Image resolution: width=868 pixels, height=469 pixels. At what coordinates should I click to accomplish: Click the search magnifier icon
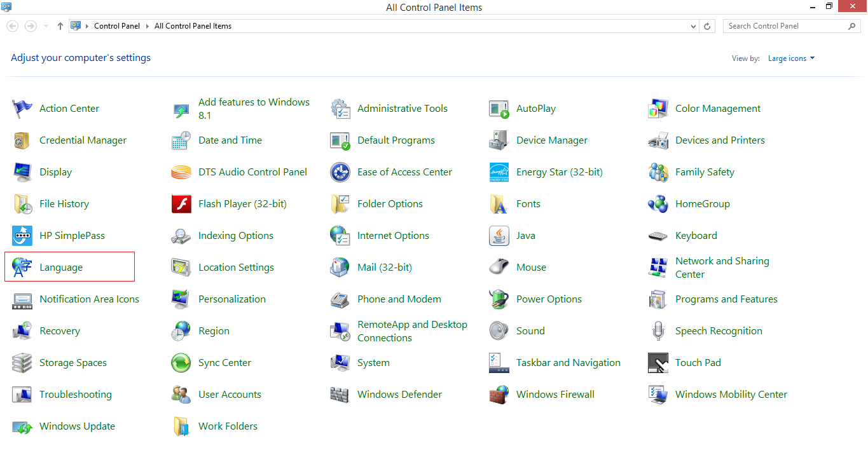click(852, 26)
